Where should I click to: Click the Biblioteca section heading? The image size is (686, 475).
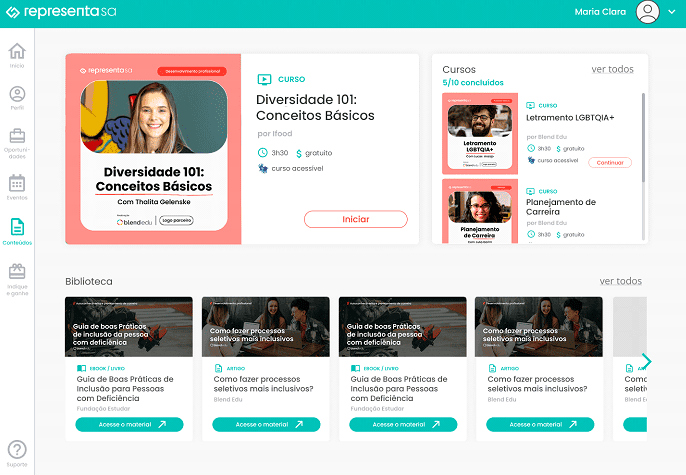[89, 281]
